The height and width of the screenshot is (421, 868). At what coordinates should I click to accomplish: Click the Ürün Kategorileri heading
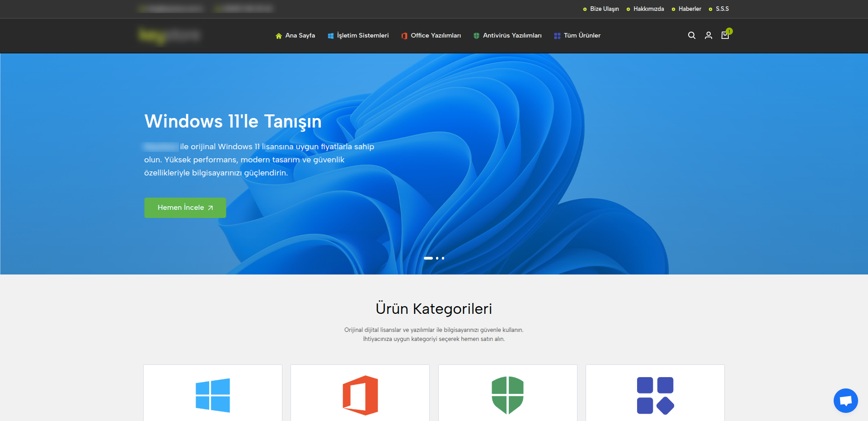[434, 308]
